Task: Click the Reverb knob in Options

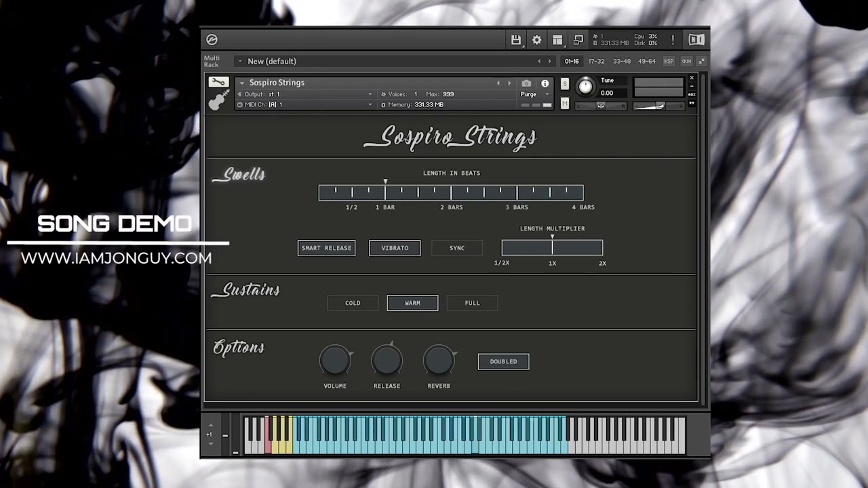Action: (439, 361)
